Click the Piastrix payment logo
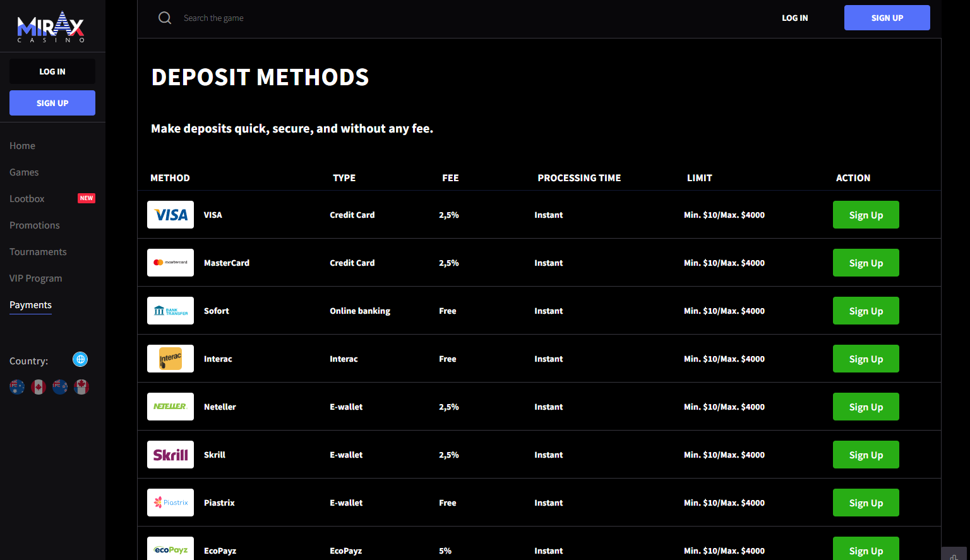 click(x=171, y=503)
